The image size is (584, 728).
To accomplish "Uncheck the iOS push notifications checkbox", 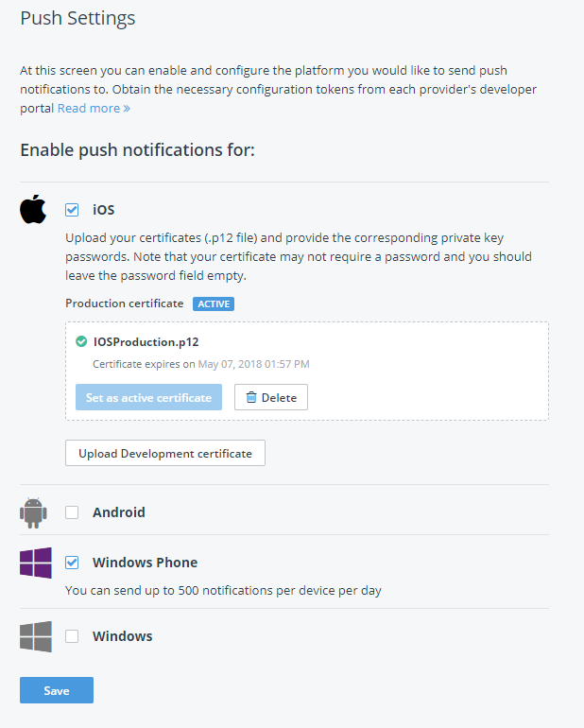I will (72, 210).
